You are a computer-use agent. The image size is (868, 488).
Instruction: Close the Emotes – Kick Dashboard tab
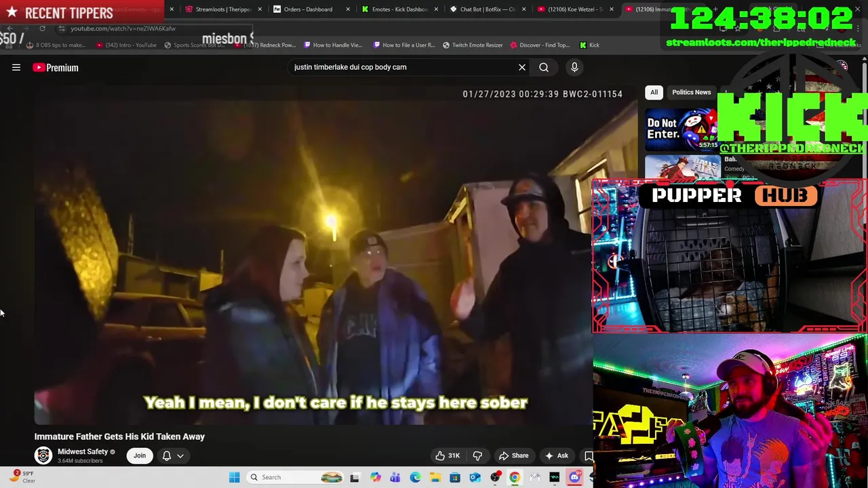point(436,9)
